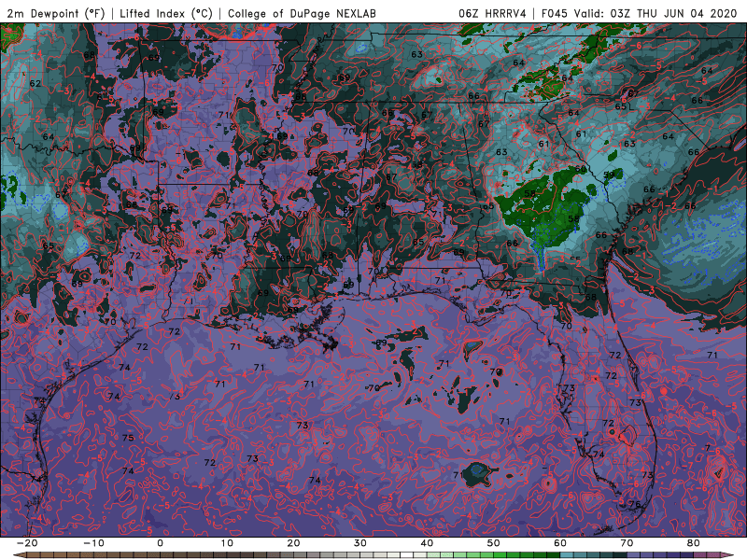This screenshot has height=560, width=747.
Task: Select the 'Lifted Index (°C)' header label
Action: [166, 13]
